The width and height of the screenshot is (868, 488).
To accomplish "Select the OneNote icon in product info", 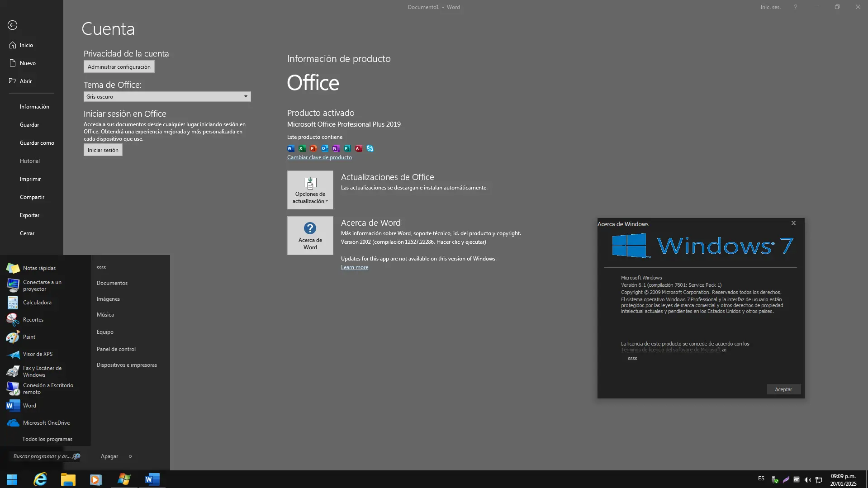I will [336, 148].
